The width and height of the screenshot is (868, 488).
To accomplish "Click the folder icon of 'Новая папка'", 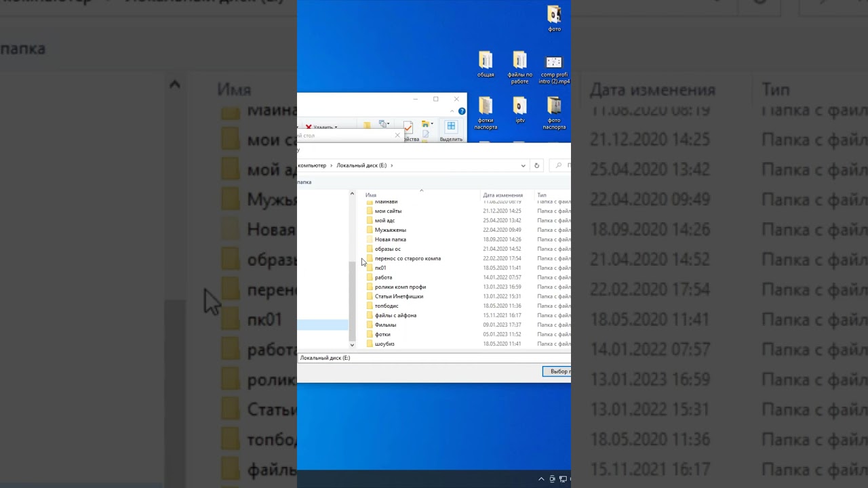I will (x=370, y=239).
